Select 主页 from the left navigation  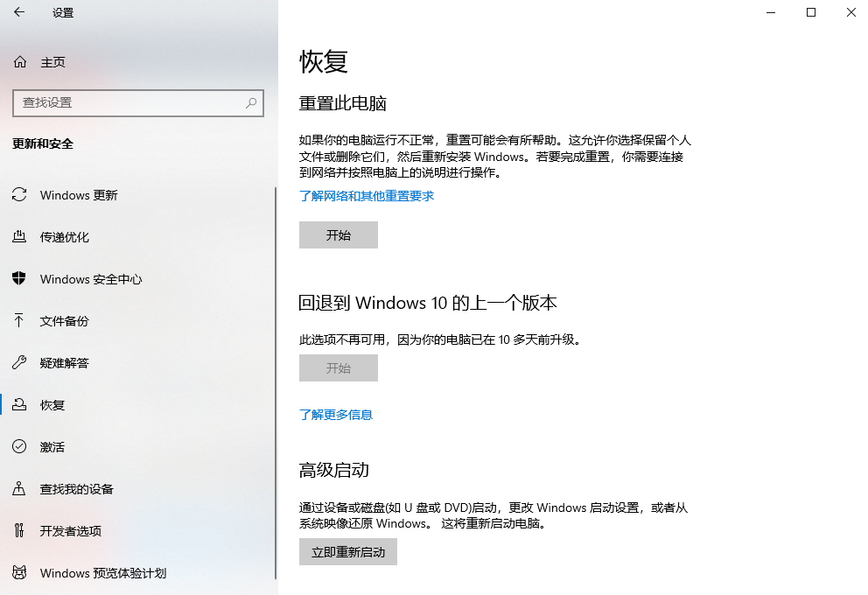pos(52,61)
